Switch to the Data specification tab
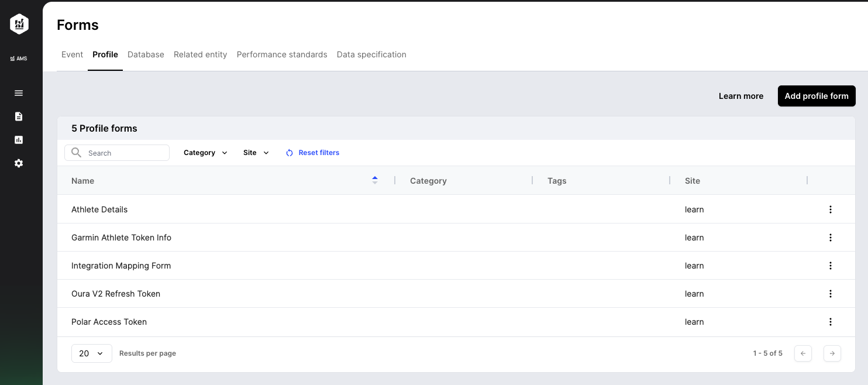 click(x=371, y=54)
